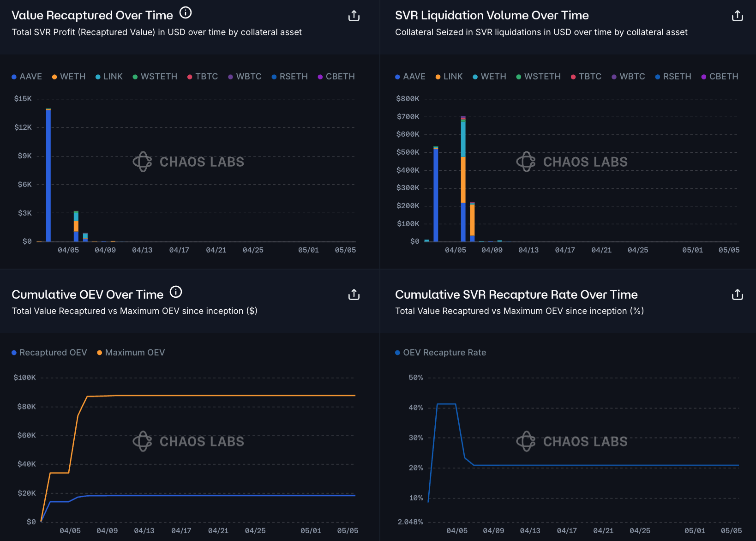Export the Cumulative OEV Over Time chart

(x=354, y=294)
